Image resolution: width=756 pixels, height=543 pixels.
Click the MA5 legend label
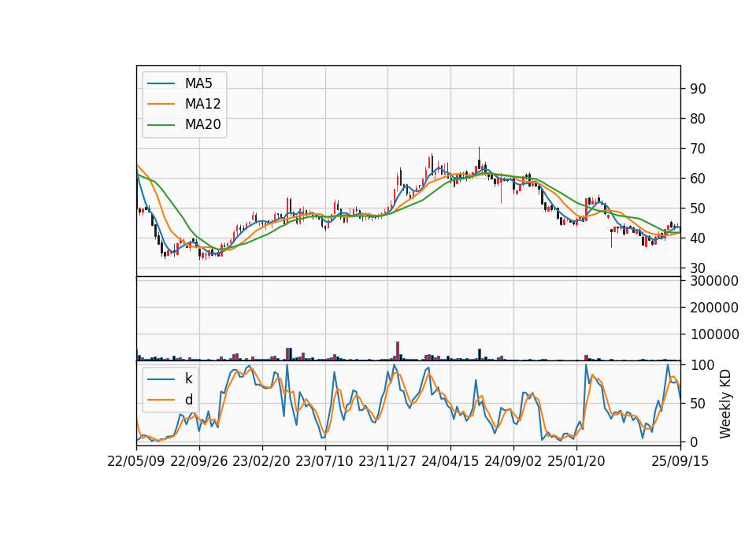tap(198, 83)
